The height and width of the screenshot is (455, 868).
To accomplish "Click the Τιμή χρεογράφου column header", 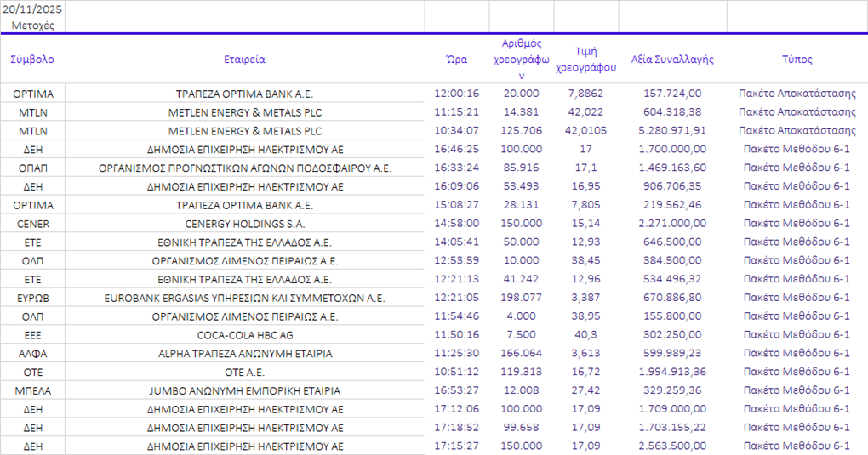I will point(585,60).
